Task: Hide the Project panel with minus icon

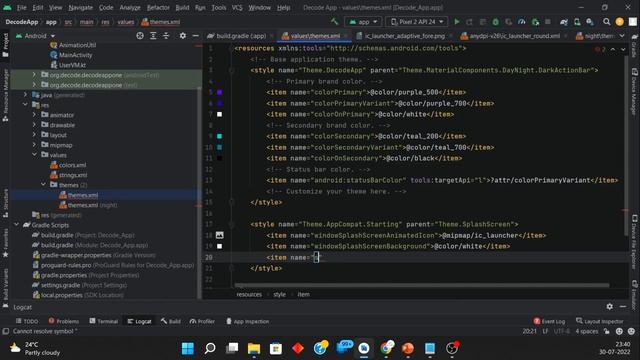Action: [x=196, y=36]
